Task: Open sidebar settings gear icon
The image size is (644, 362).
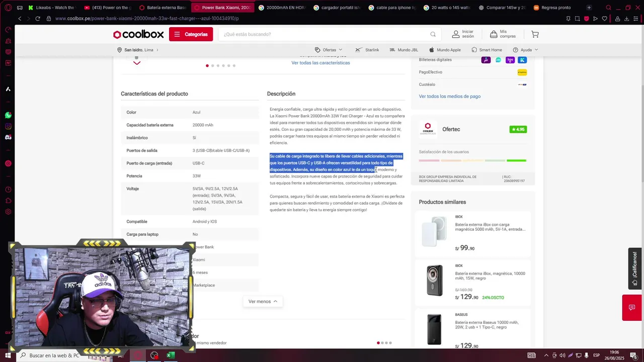Action: pyautogui.click(x=8, y=212)
